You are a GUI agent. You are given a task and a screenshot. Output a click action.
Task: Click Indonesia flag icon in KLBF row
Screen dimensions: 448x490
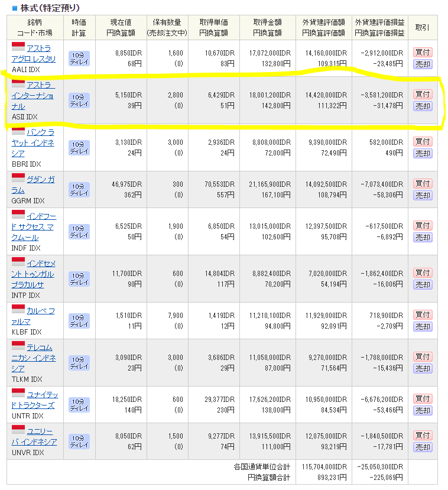(x=18, y=309)
